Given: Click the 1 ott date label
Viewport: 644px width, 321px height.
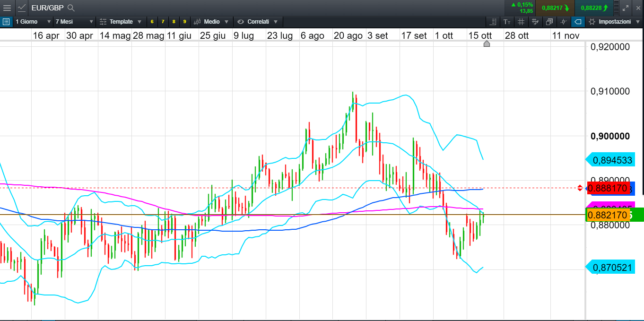Looking at the screenshot, I should pyautogui.click(x=444, y=35).
